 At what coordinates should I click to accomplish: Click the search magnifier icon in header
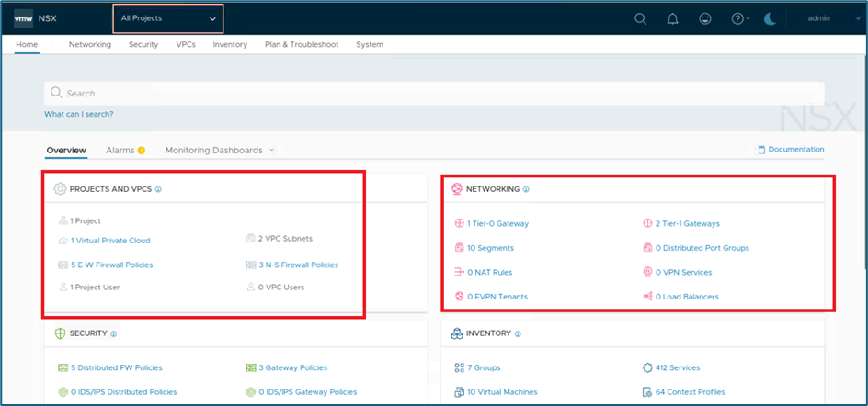641,18
